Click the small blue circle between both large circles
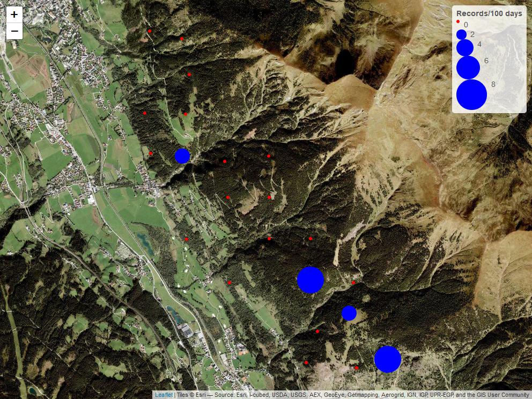 click(349, 313)
